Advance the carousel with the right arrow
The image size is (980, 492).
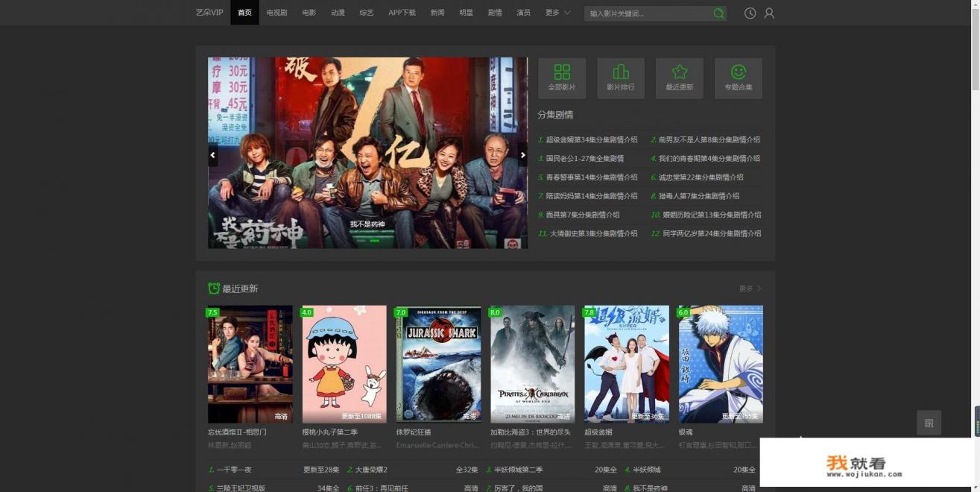(522, 154)
